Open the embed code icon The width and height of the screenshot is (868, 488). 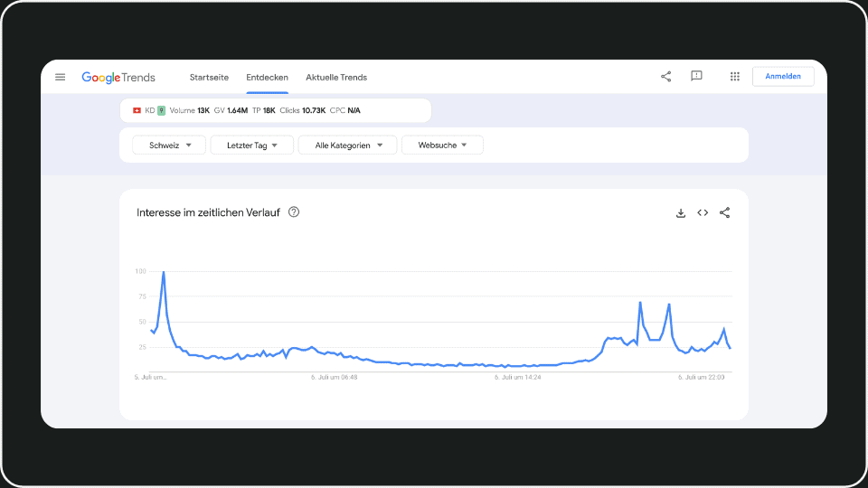(x=703, y=212)
